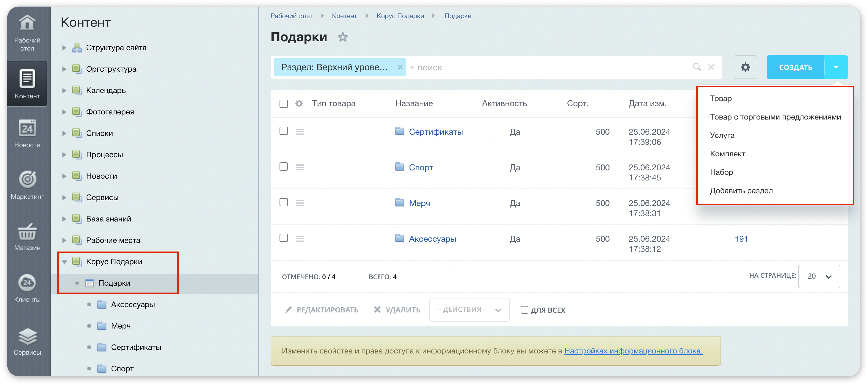Open row actions menu for Мерч
868x385 pixels.
(x=300, y=203)
